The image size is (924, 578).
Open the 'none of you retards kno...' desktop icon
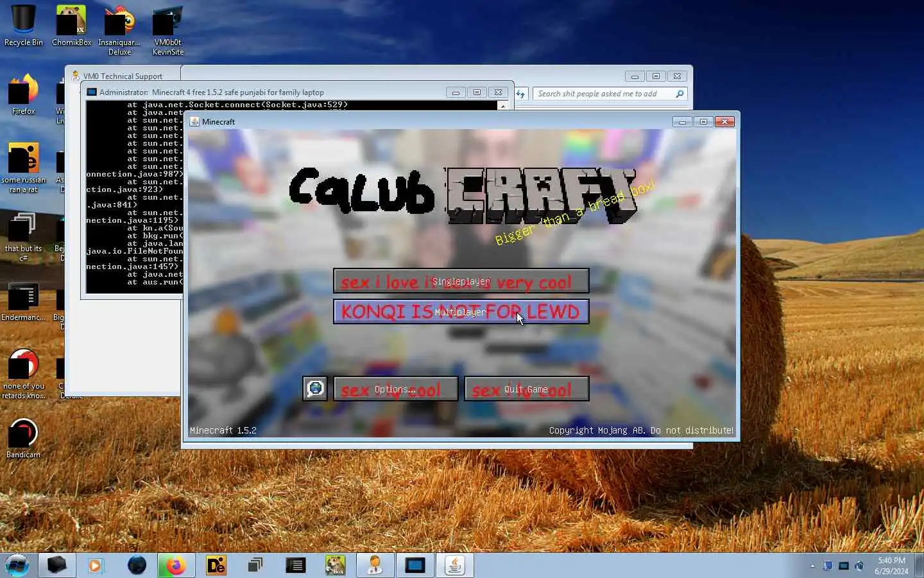[x=23, y=374]
